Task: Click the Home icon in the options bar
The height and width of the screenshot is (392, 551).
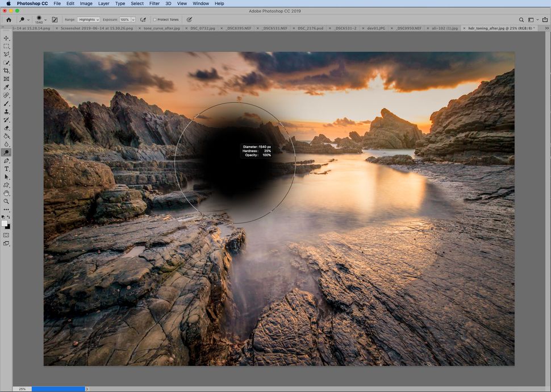Action: pos(9,19)
